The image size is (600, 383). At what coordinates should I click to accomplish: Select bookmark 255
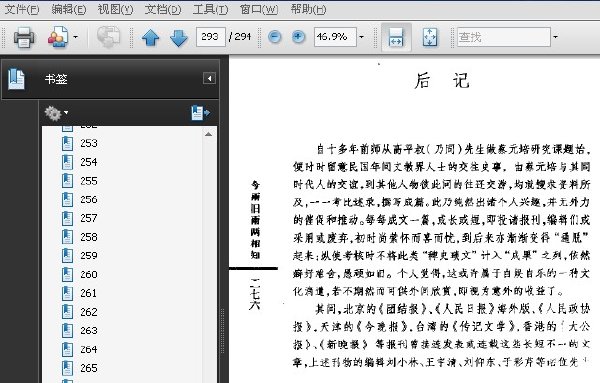tap(80, 181)
